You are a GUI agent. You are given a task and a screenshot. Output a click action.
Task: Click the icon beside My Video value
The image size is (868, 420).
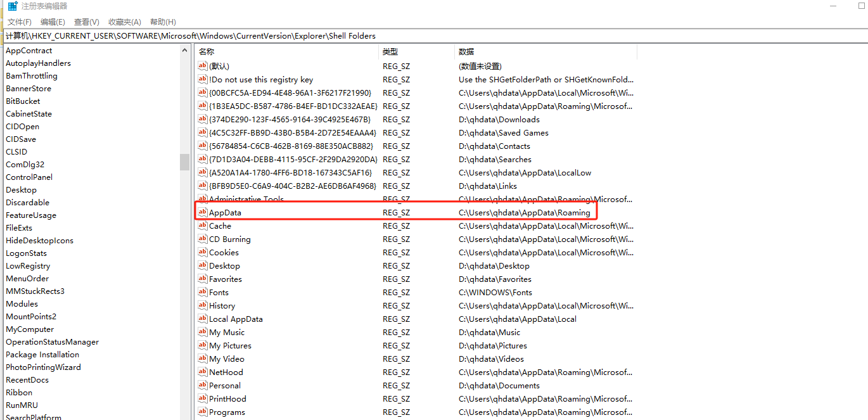[x=203, y=359]
